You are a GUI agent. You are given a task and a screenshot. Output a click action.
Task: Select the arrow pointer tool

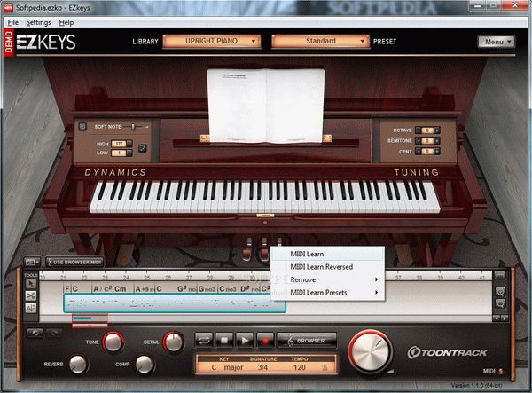tap(30, 284)
